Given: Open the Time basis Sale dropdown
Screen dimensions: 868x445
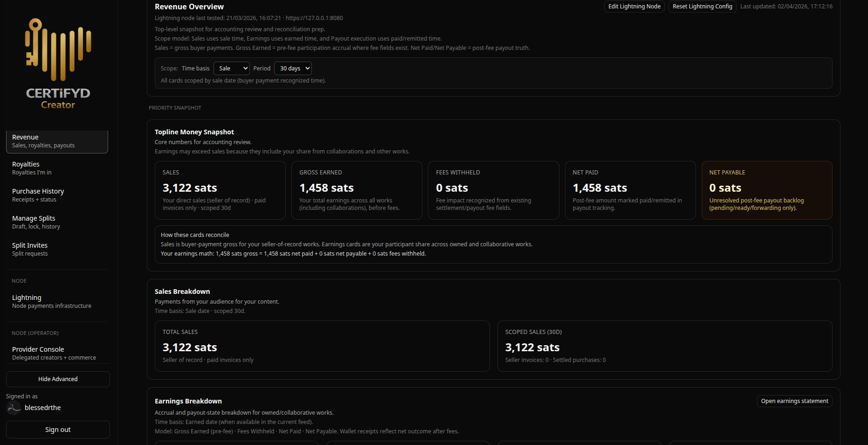Looking at the screenshot, I should tap(232, 69).
